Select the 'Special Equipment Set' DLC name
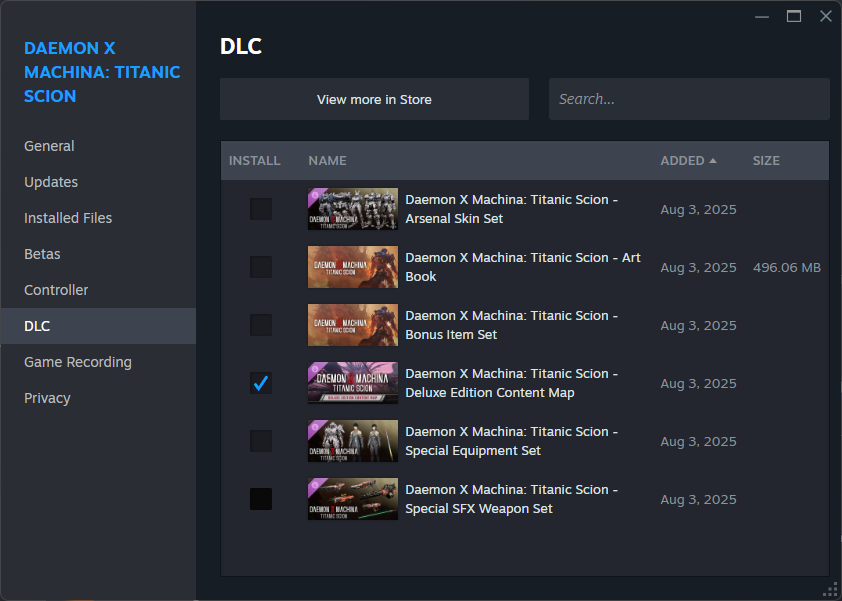 point(511,441)
